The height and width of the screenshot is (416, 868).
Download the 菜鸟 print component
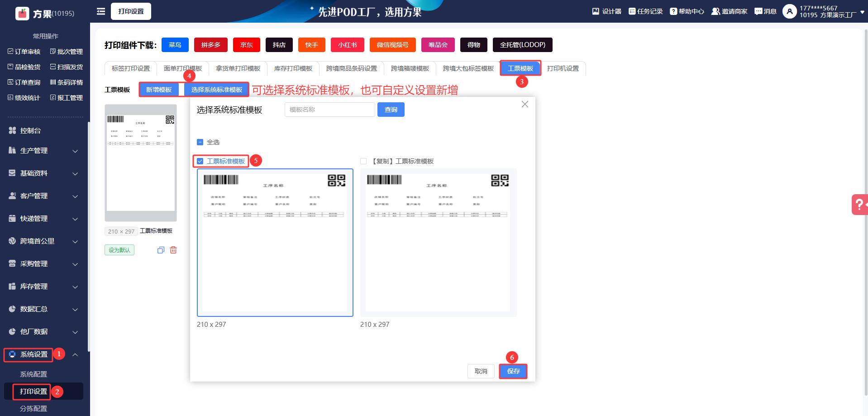click(x=175, y=45)
